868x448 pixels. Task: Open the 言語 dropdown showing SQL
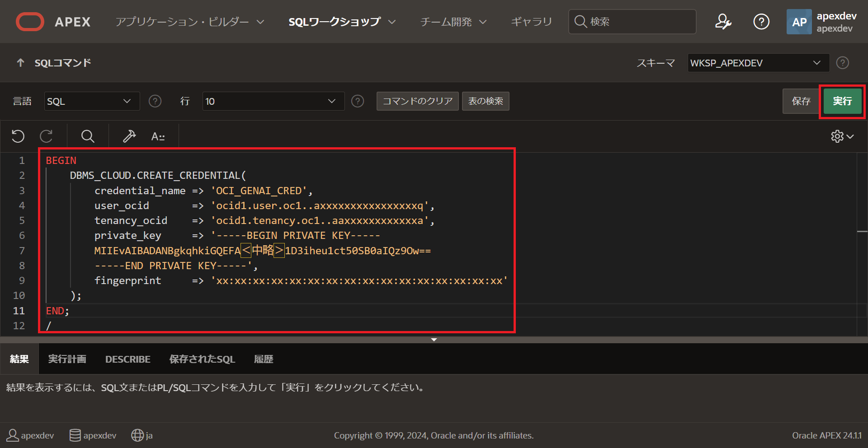[92, 101]
